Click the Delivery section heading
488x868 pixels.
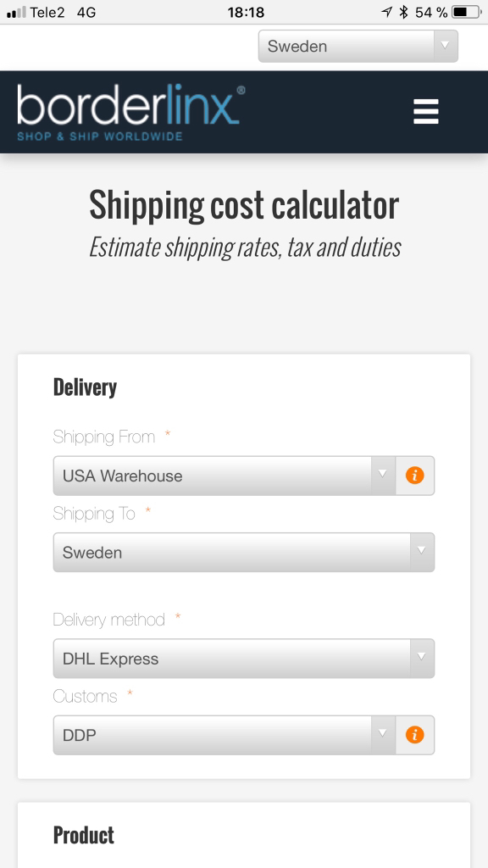(x=85, y=387)
